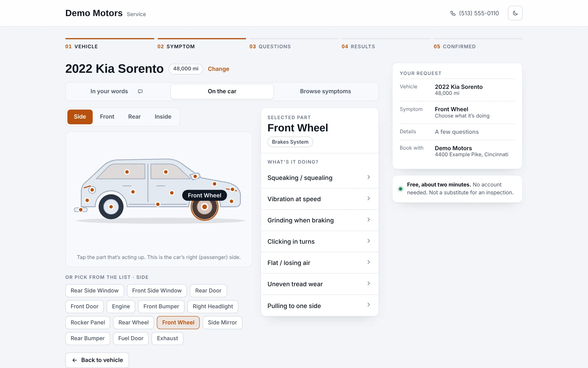Viewport: 588px width, 368px height.
Task: Pick the Front Side Window chip
Action: click(x=157, y=291)
